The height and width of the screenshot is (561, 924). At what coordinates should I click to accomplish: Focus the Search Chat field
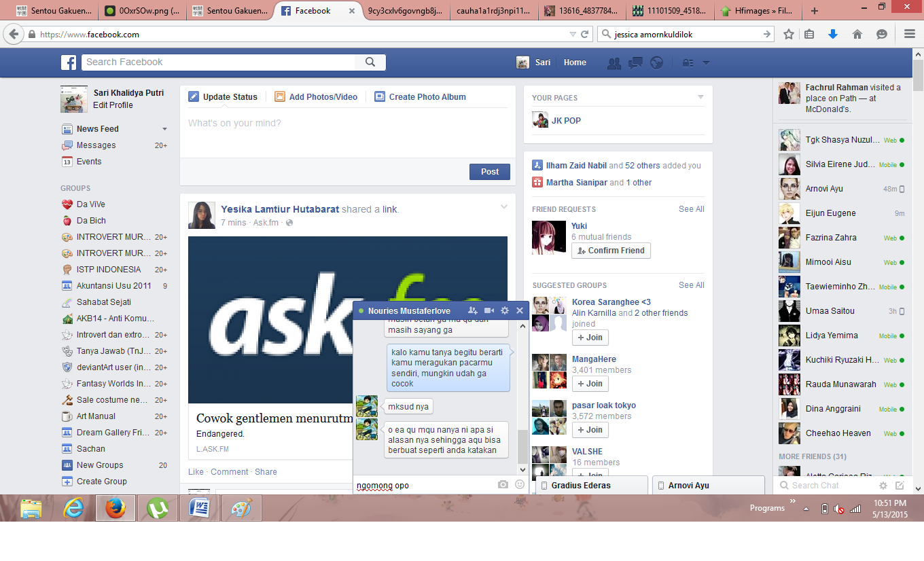pos(826,486)
